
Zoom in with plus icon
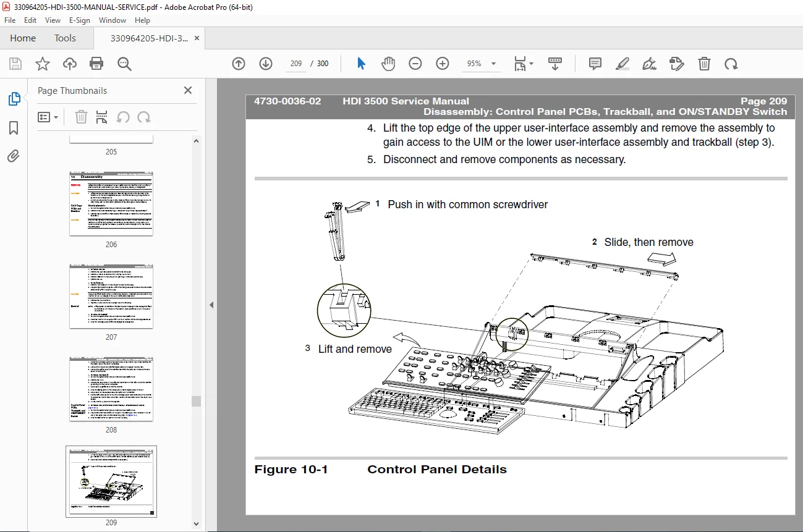443,64
